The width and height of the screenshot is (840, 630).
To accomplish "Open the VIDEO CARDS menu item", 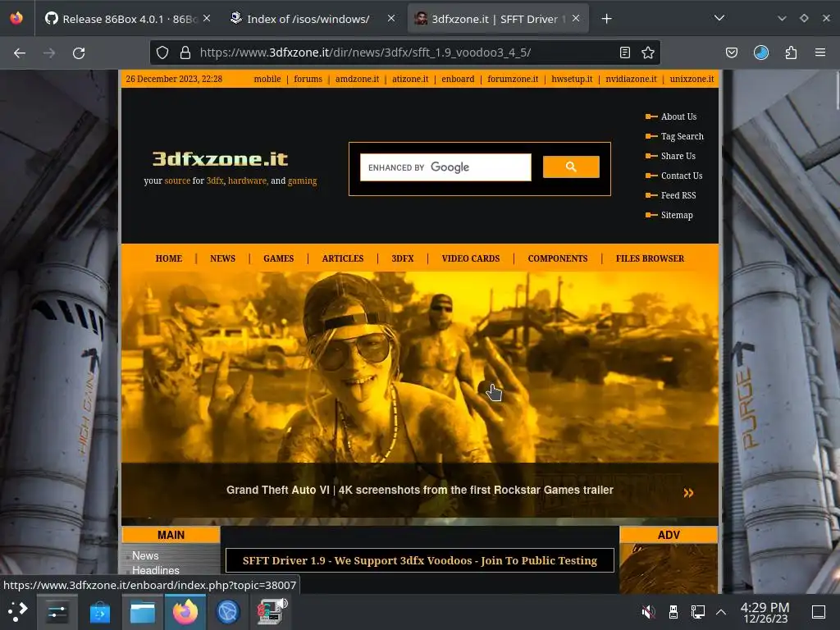I will point(470,258).
